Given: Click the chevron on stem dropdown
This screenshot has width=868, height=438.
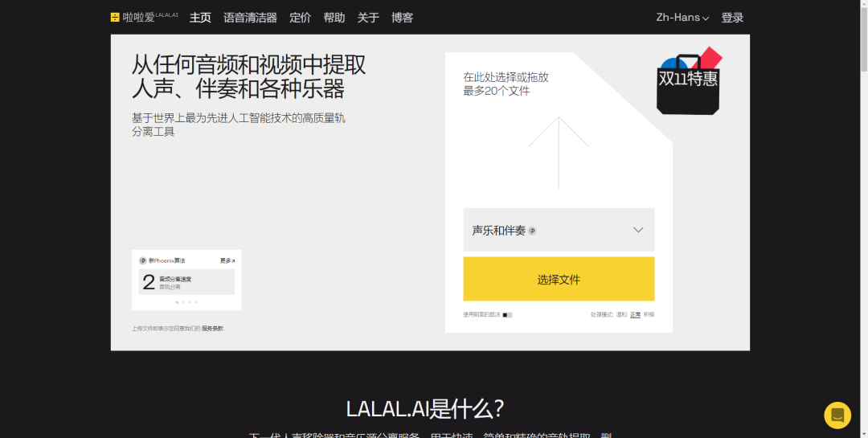Looking at the screenshot, I should tap(638, 230).
